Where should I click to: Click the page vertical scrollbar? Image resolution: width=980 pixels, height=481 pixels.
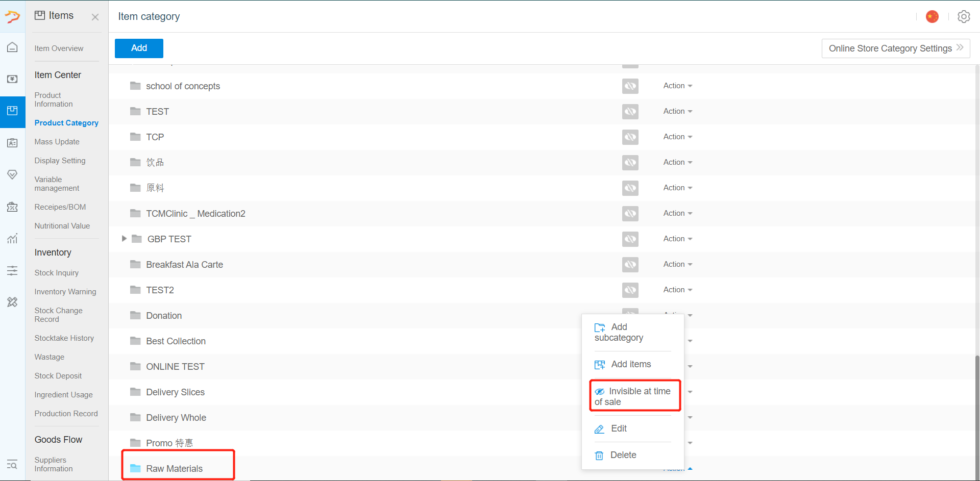[x=977, y=418]
